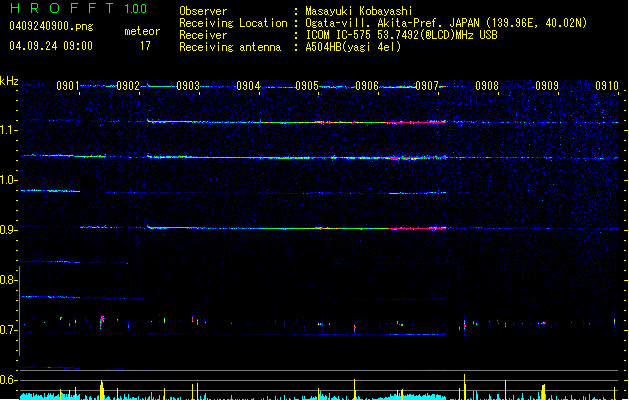Click the 0905 time marker
This screenshot has height=400, width=629.
[x=307, y=87]
